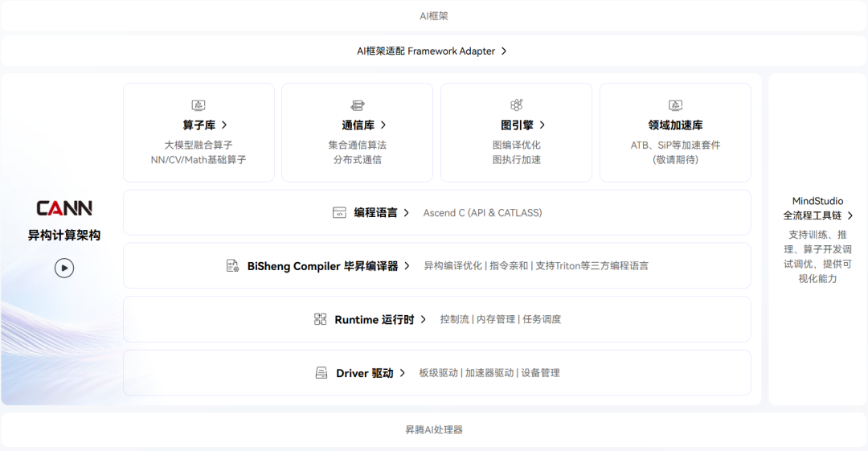The height and width of the screenshot is (451, 868).
Task: Click the 昇腾AI处理器 bottom bar
Action: pos(434,430)
